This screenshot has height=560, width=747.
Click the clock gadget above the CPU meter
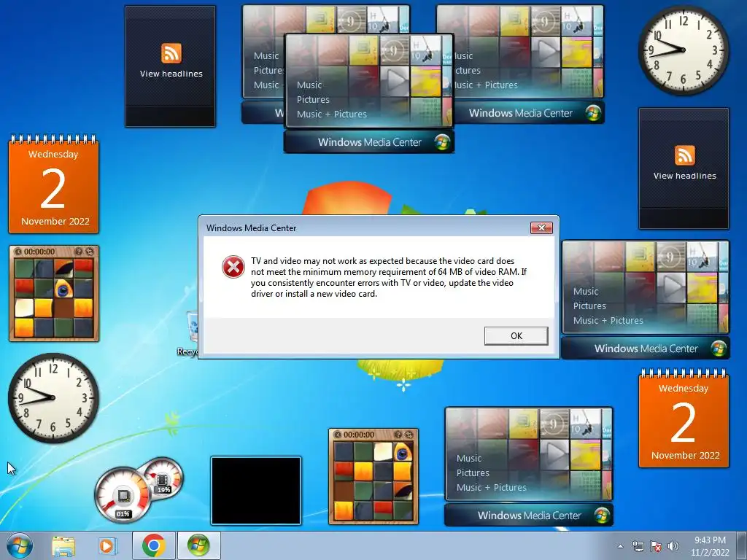coord(53,398)
